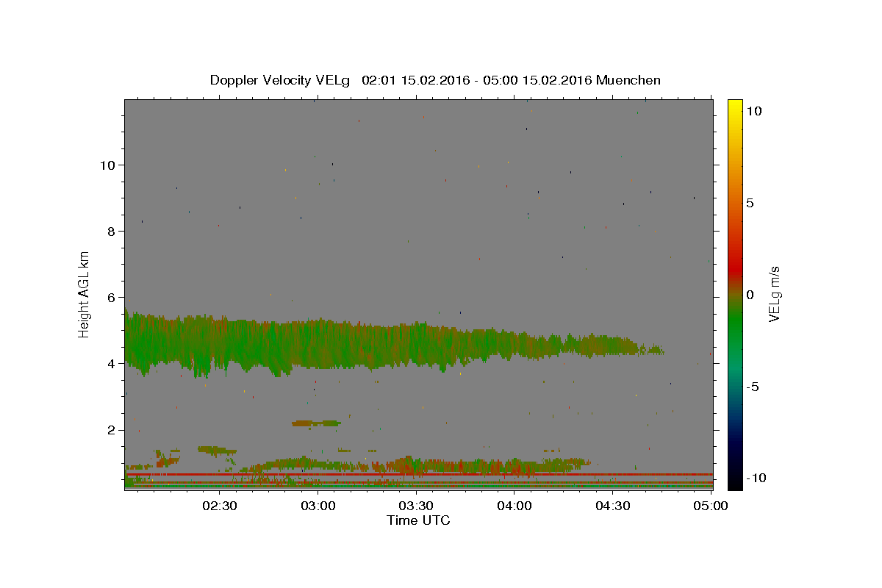Click the red horizontal line near ground level

[419, 475]
